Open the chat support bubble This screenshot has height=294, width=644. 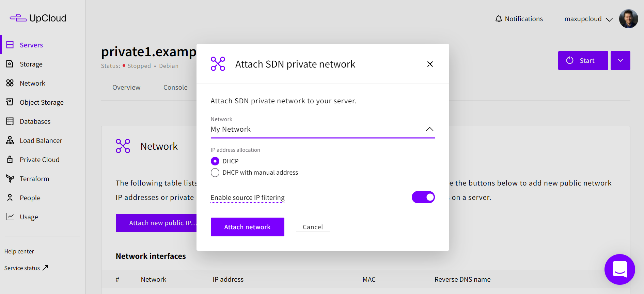pos(619,269)
